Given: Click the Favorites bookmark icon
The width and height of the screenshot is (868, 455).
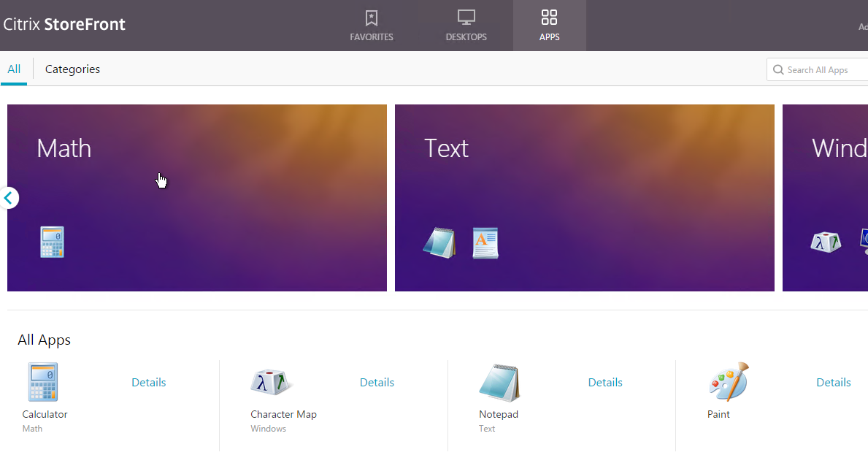Looking at the screenshot, I should point(372,18).
